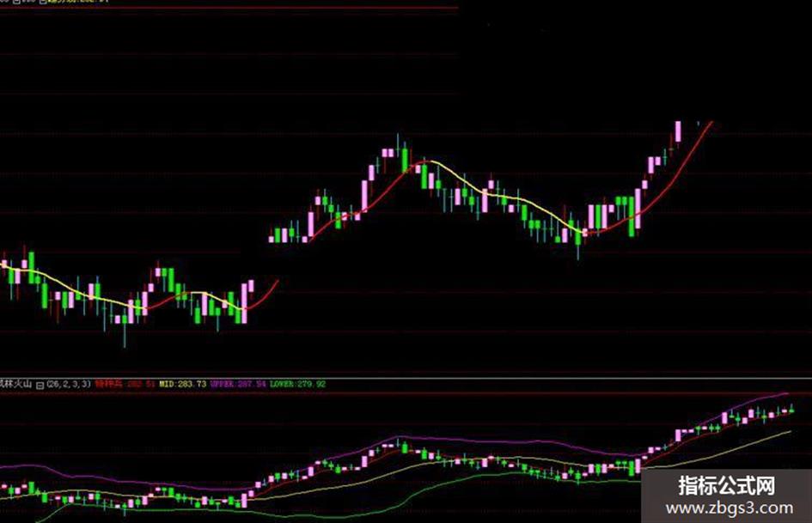This screenshot has width=812, height=523.
Task: Click the red value label beside the parameters
Action: [125, 384]
